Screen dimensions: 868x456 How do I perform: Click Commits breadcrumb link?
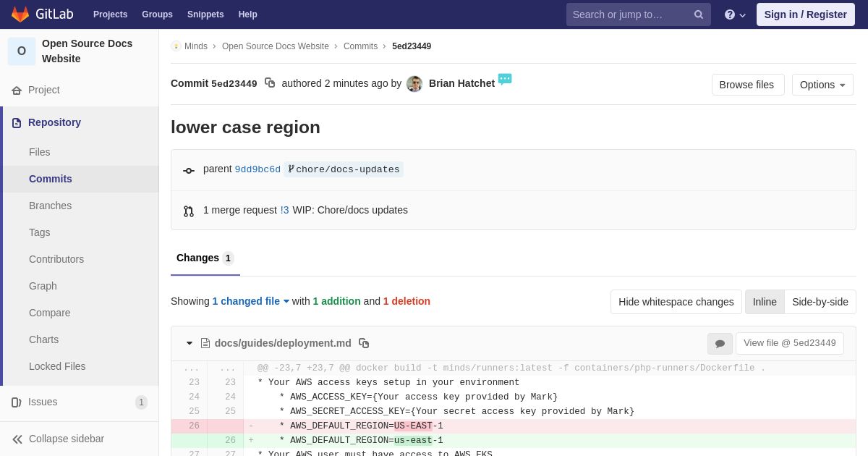click(360, 46)
